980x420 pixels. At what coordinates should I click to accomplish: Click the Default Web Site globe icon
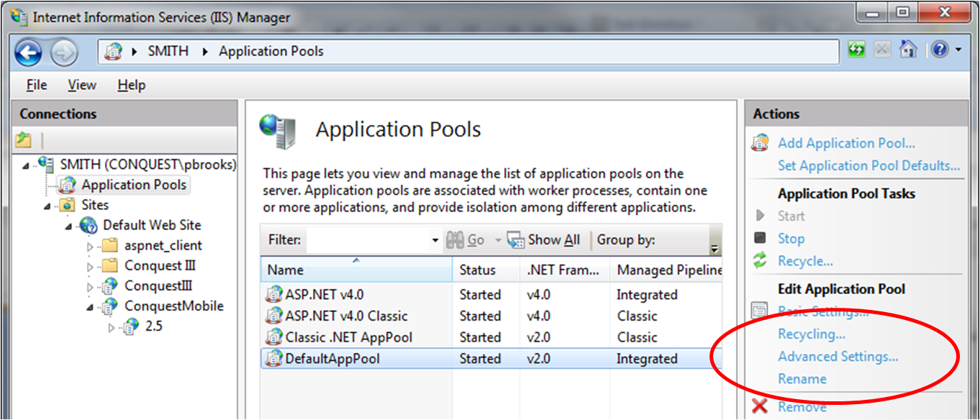point(89,226)
